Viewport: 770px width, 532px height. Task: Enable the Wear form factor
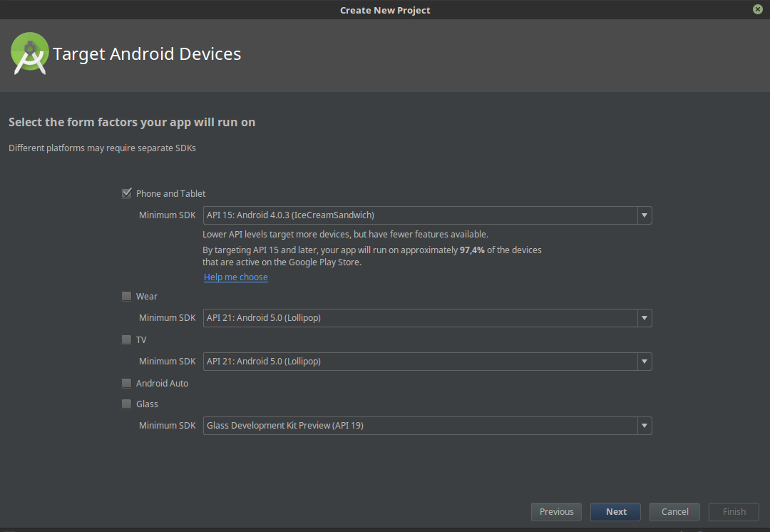126,295
